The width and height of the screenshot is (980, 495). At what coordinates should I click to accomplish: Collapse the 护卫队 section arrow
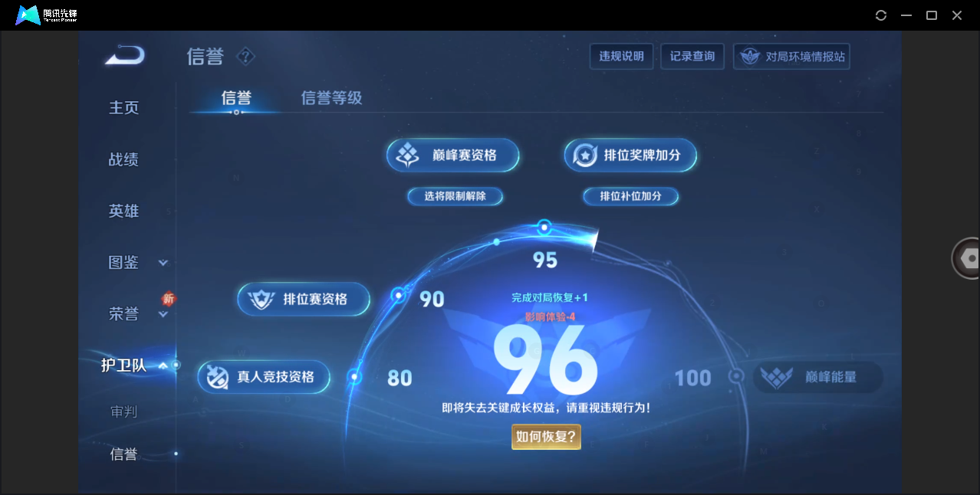(x=163, y=366)
